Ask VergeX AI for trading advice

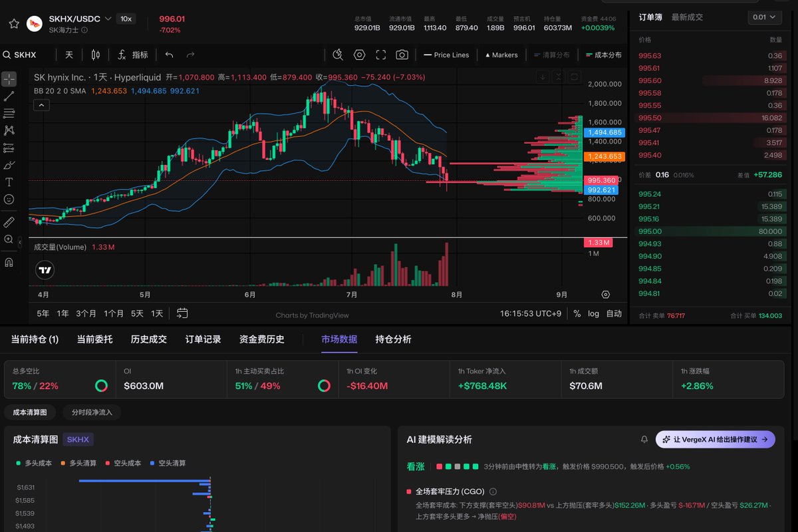716,440
